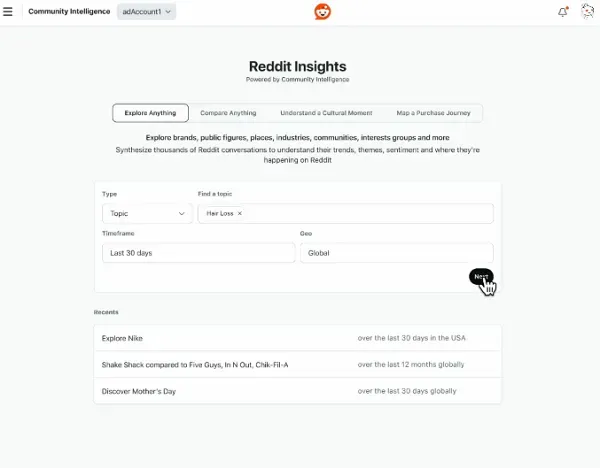Open the hamburger navigation menu

click(9, 12)
